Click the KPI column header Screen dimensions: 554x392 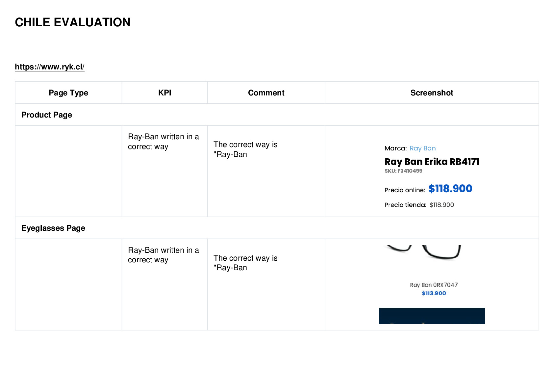(164, 93)
